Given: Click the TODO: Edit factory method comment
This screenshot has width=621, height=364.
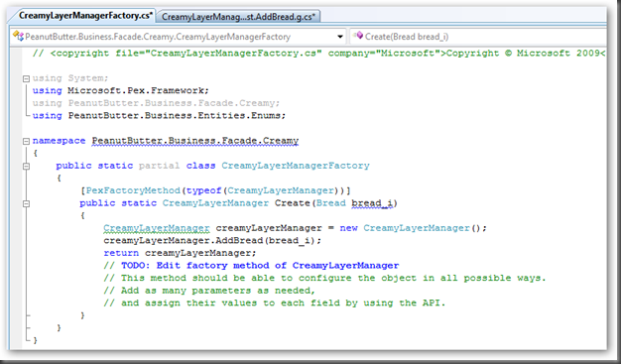Looking at the screenshot, I should click(x=251, y=266).
